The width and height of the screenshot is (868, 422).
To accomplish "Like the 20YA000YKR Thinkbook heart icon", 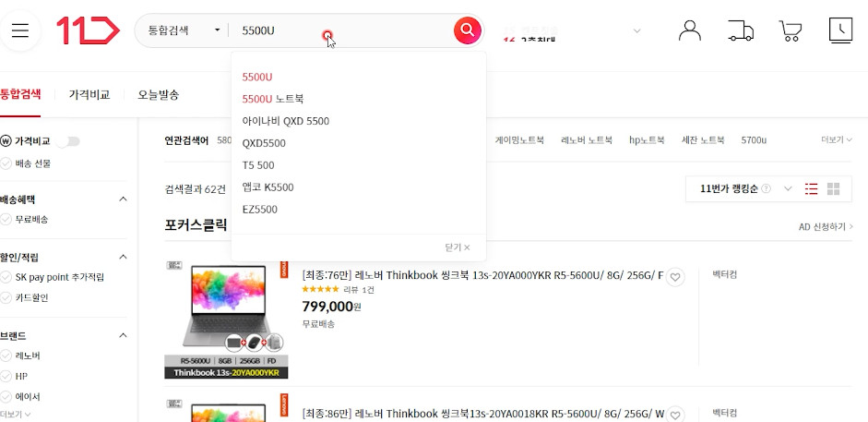I will click(x=675, y=277).
